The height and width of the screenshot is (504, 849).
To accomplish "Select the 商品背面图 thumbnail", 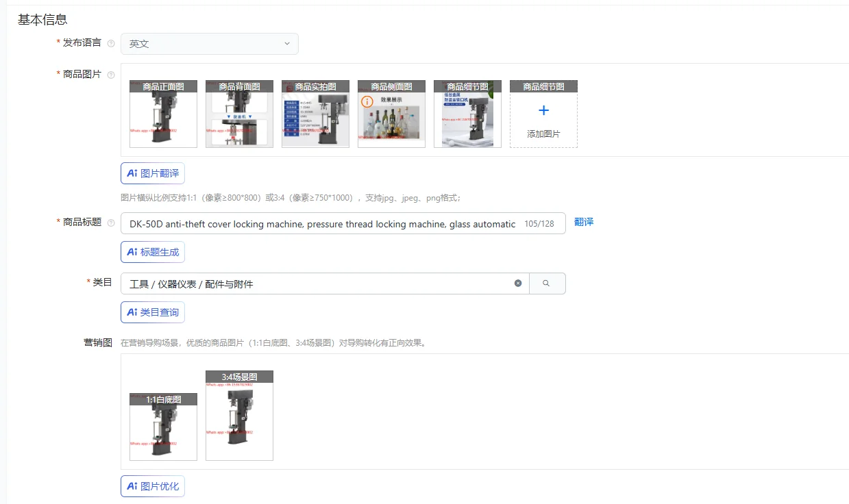I will pyautogui.click(x=239, y=114).
